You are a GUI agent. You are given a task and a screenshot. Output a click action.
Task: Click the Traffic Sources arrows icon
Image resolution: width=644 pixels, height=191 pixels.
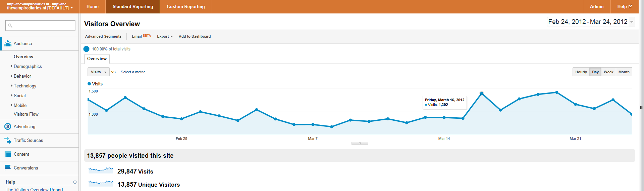click(x=8, y=140)
